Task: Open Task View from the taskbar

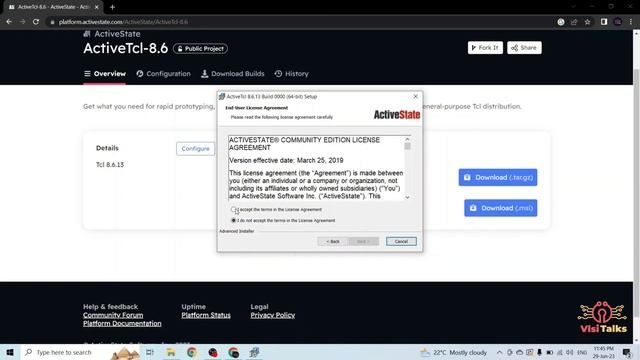Action: pyautogui.click(x=150, y=352)
